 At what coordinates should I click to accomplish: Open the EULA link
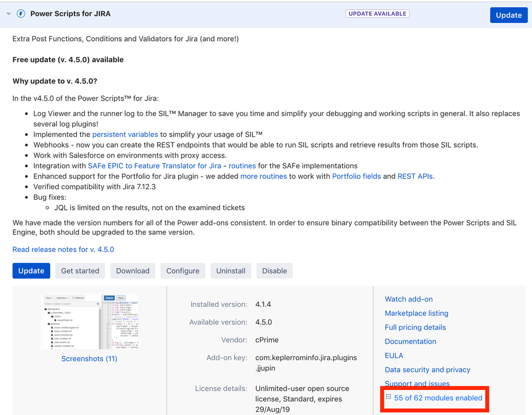coord(394,356)
